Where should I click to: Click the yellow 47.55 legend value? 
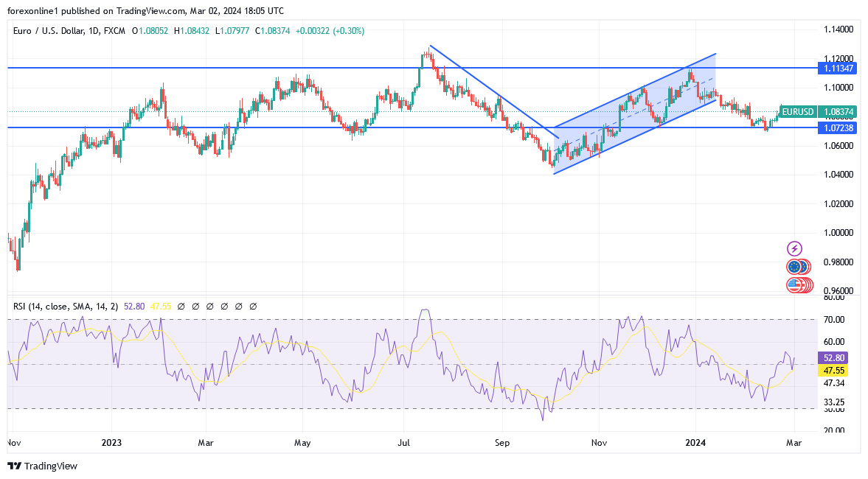[162, 306]
